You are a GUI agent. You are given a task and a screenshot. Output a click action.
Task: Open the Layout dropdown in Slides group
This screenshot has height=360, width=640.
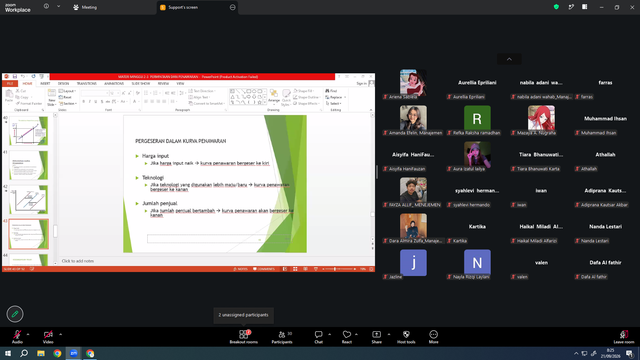tap(67, 91)
